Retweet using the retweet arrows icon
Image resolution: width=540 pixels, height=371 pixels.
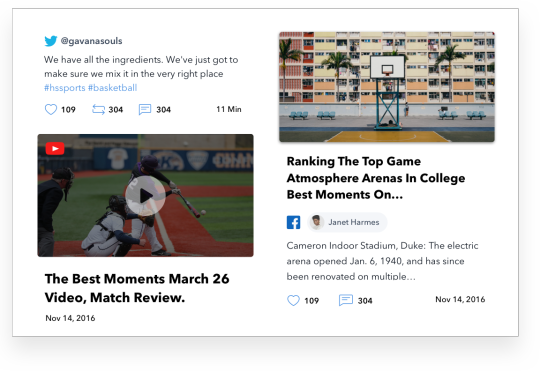(98, 110)
